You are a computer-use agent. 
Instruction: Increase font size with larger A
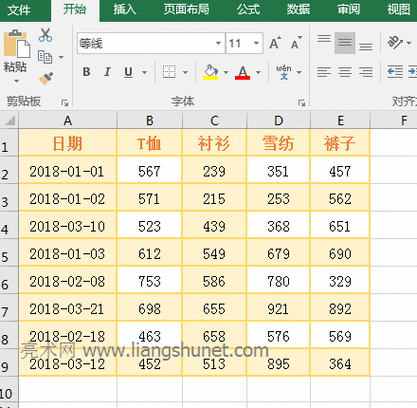275,43
